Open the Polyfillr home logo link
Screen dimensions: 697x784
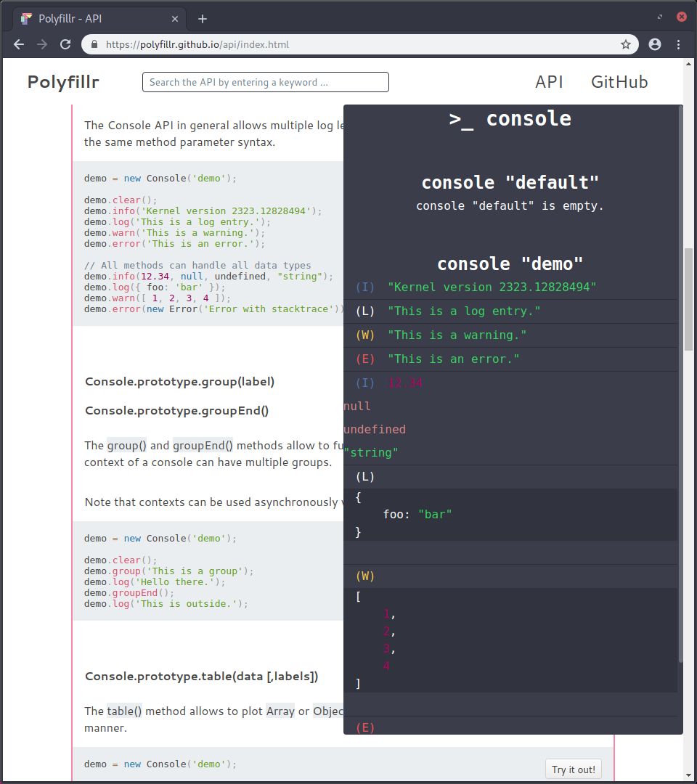tap(63, 82)
